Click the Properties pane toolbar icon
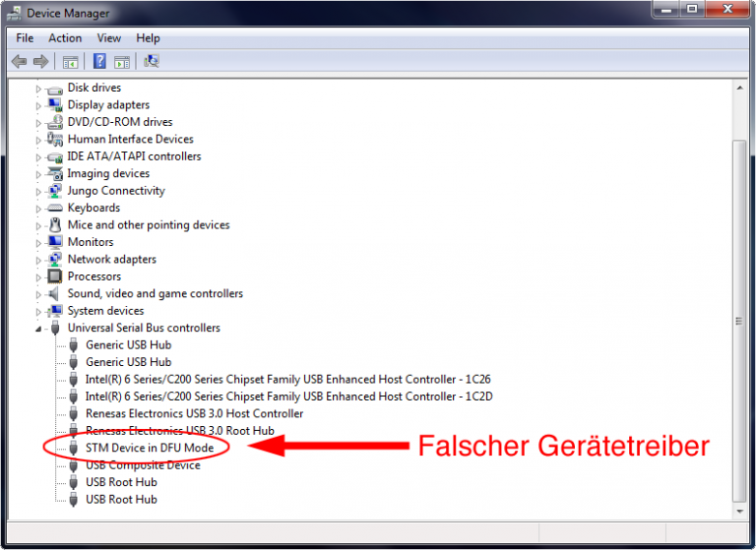Viewport: 756px width, 550px height. 122,62
